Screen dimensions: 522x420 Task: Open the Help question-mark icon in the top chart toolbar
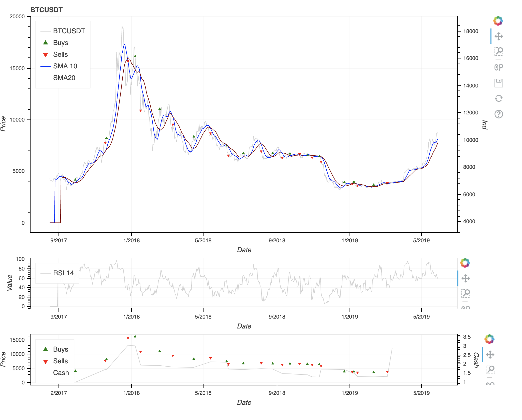499,114
